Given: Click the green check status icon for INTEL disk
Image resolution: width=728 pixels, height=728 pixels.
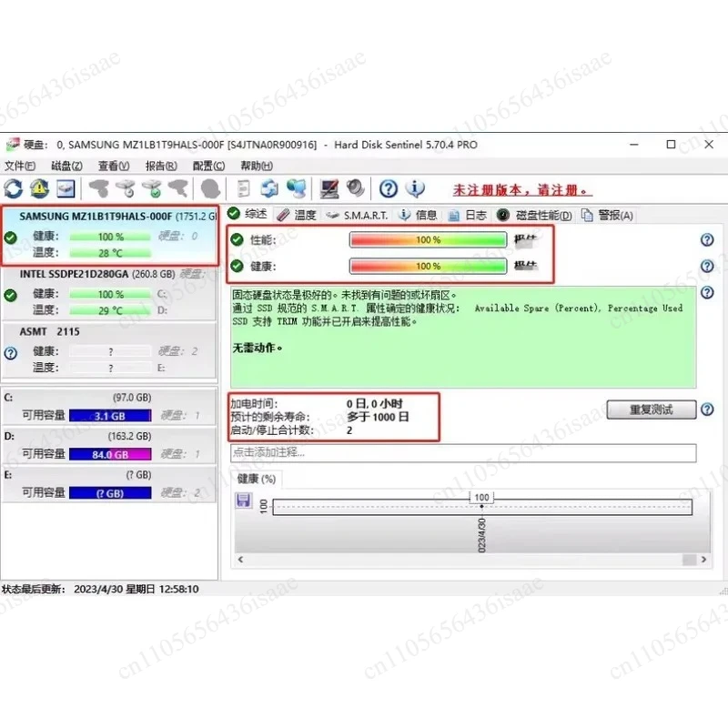Looking at the screenshot, I should tap(10, 295).
